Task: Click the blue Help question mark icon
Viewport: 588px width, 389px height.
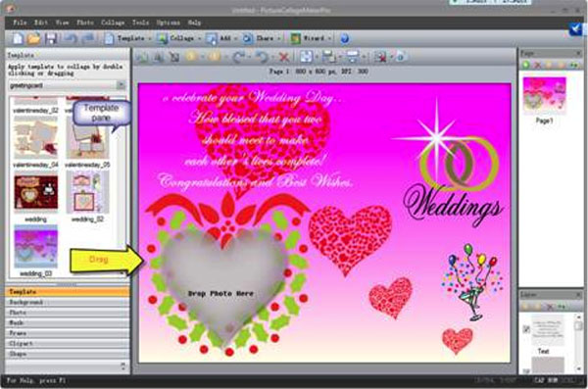Action: (345, 38)
